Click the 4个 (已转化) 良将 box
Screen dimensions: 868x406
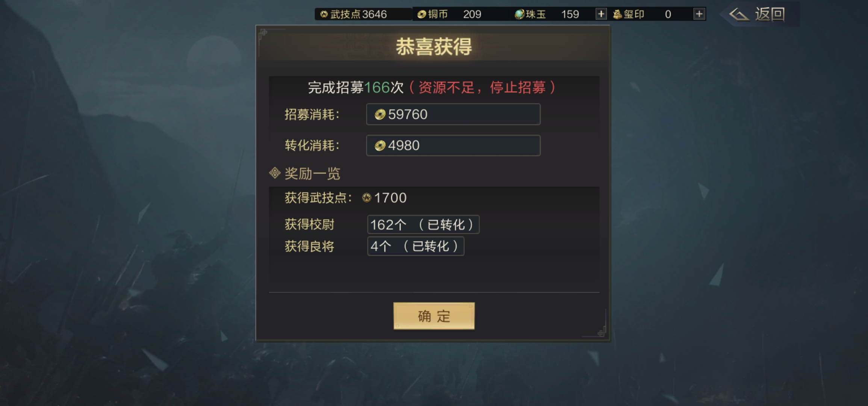coord(416,246)
